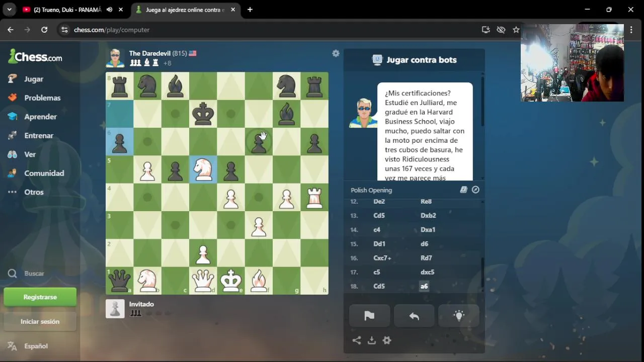Select move a6 in the move list
Image resolution: width=644 pixels, height=362 pixels.
pyautogui.click(x=424, y=286)
